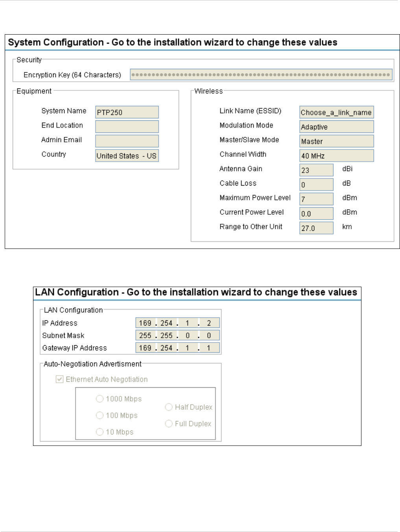Select the 10 Mbps radio button
400x532 pixels.
100,432
